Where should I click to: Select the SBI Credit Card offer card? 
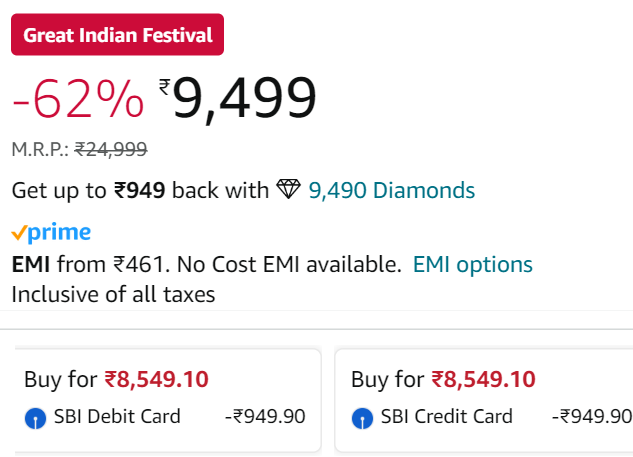484,400
